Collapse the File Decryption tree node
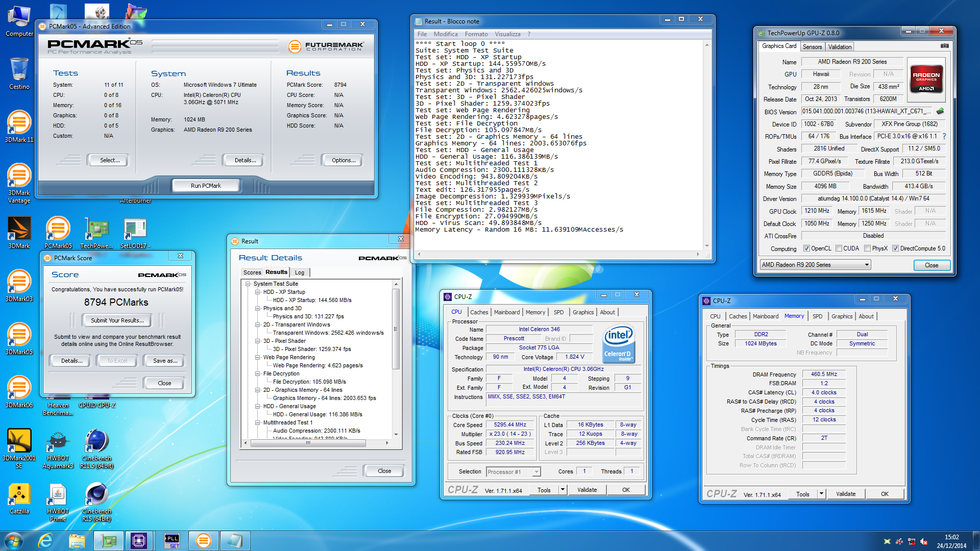Viewport: 980px width, 551px height. 258,373
